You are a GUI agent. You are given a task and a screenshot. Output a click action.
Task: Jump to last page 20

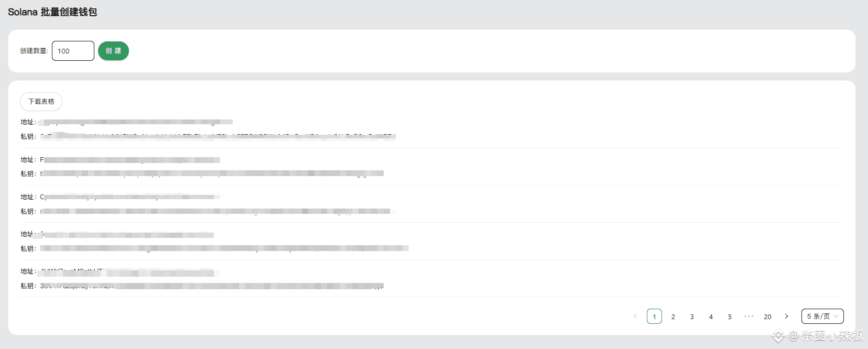click(767, 317)
